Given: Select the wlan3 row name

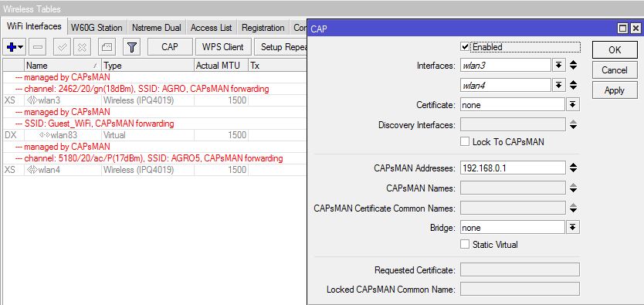Looking at the screenshot, I should click(x=49, y=100).
